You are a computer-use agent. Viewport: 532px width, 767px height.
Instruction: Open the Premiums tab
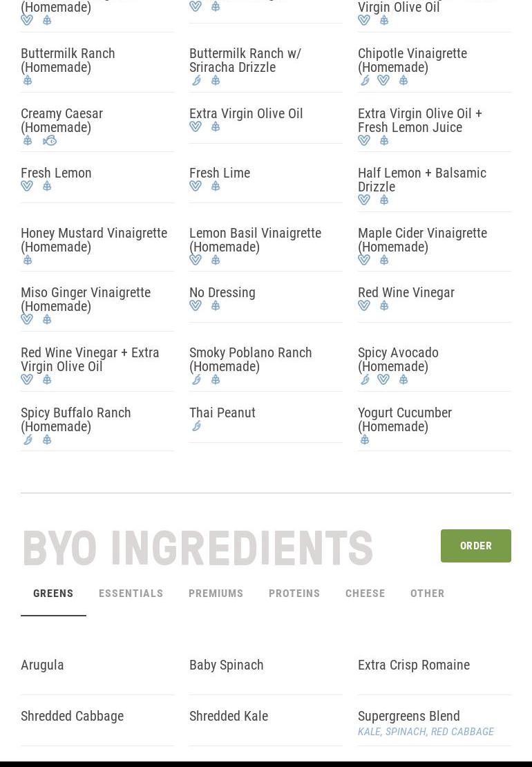pyautogui.click(x=216, y=594)
